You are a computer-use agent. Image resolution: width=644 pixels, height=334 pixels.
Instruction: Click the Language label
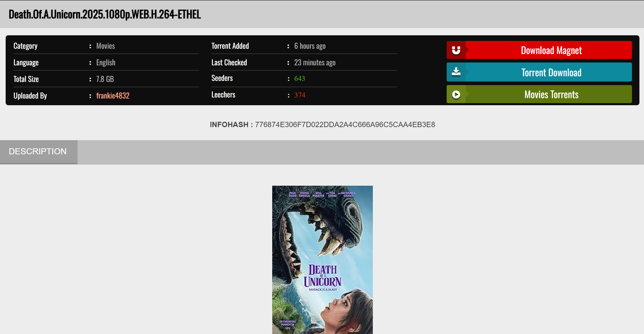pos(26,62)
